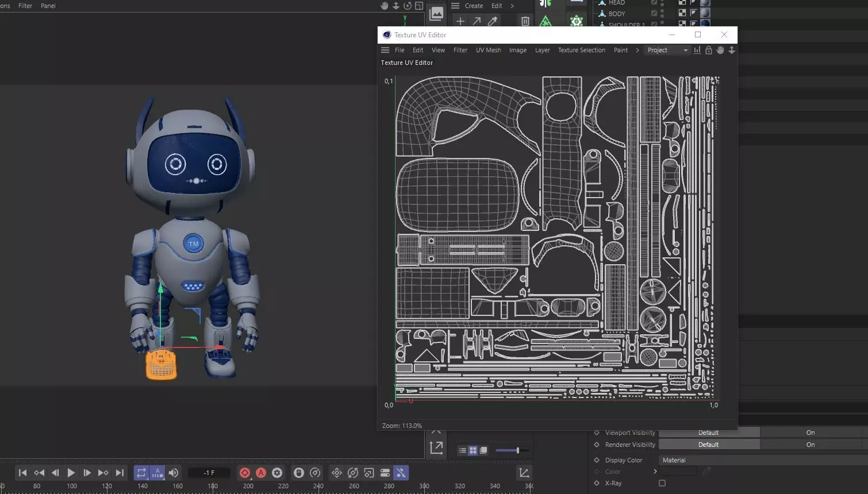Viewport: 868px width, 494px height.
Task: Toggle the UV Editor lock icon
Action: (709, 50)
